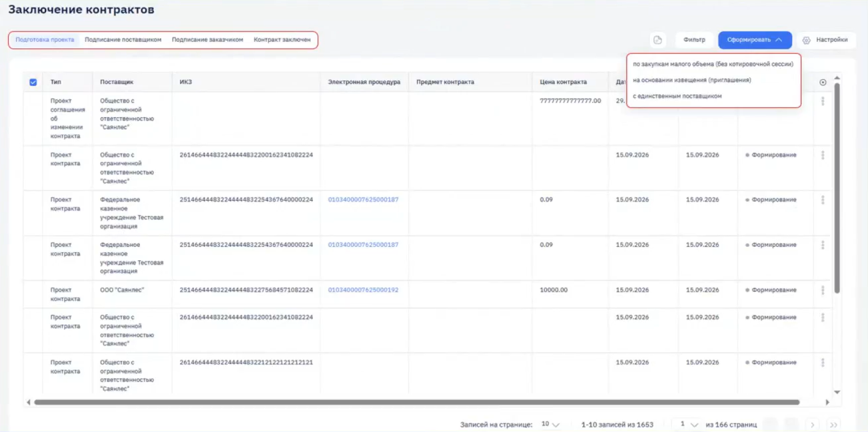The height and width of the screenshot is (432, 868).
Task: Click the vertical scrollbar down arrow
Action: click(x=837, y=392)
